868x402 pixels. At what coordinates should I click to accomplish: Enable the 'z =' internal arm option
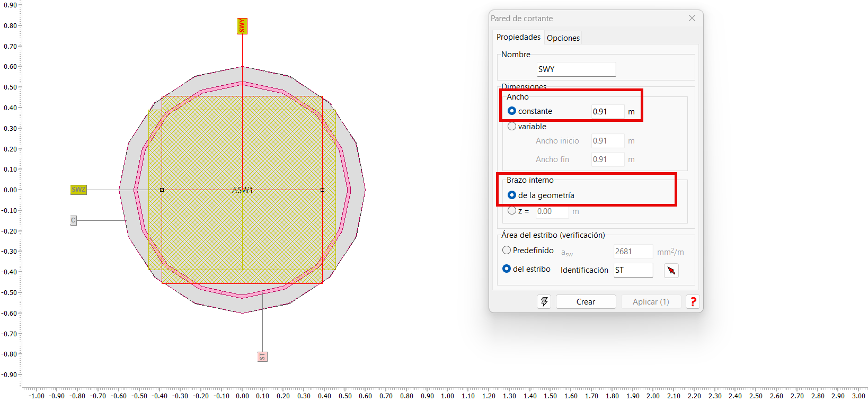tap(512, 211)
